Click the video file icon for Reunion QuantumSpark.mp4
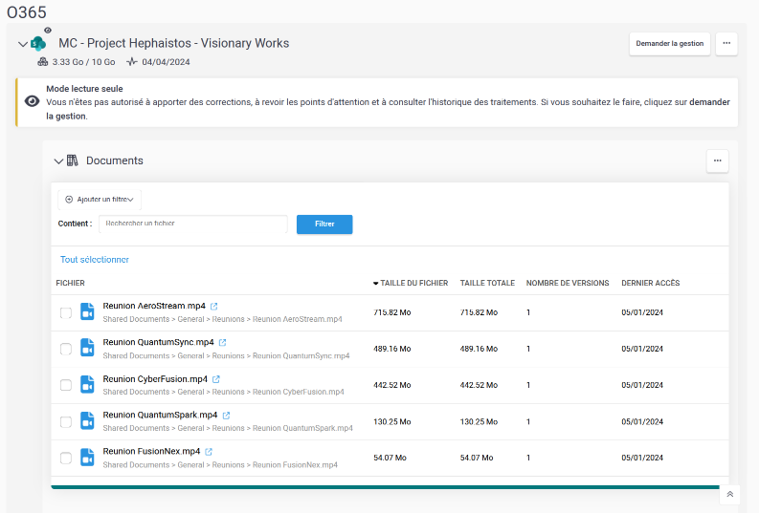Viewport: 759px width, 513px height. click(87, 421)
